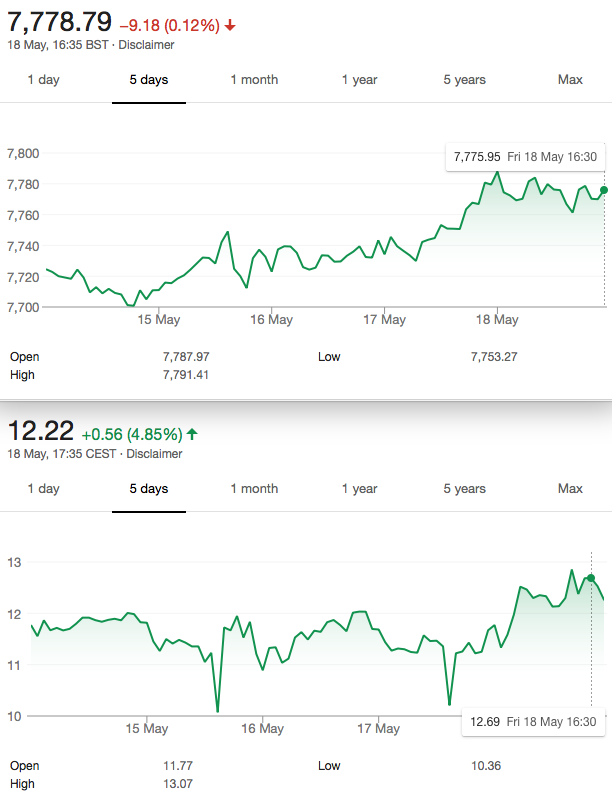Click the green data point dot on the top chart
The image size is (612, 799).
coord(604,190)
